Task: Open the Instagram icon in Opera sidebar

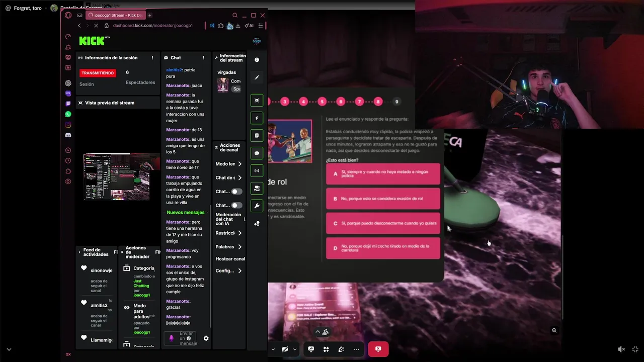Action: tap(68, 125)
